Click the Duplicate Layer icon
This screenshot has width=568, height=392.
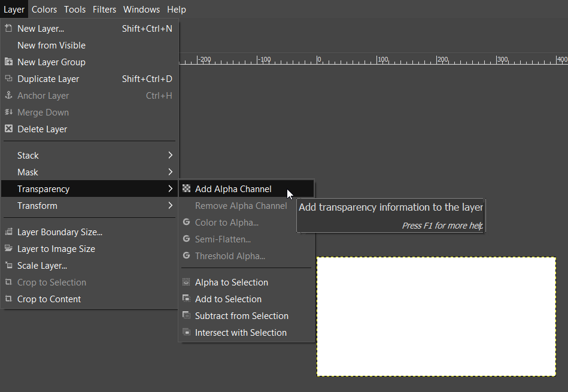click(x=9, y=78)
